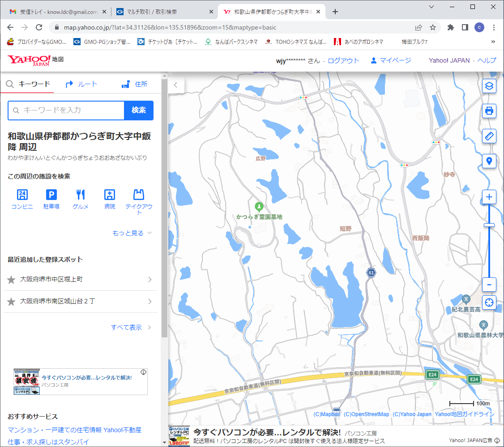This screenshot has width=504, height=447.
Task: Switch to the ルート tab
Action: [81, 84]
